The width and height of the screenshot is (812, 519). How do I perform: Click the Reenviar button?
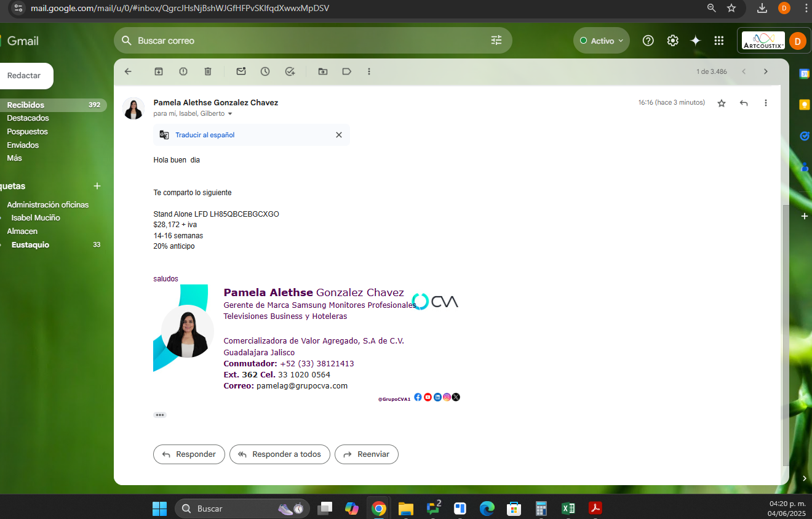pos(367,454)
